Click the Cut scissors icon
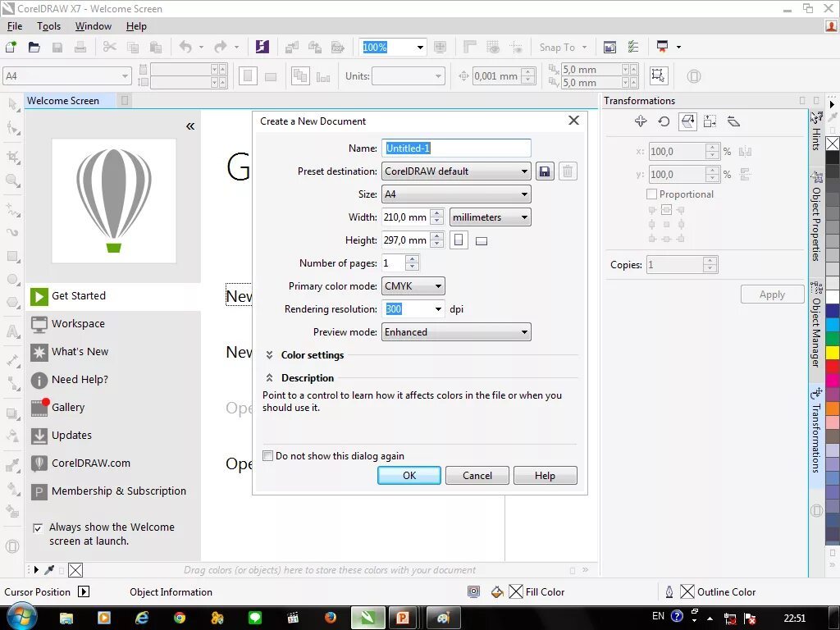 coord(109,47)
